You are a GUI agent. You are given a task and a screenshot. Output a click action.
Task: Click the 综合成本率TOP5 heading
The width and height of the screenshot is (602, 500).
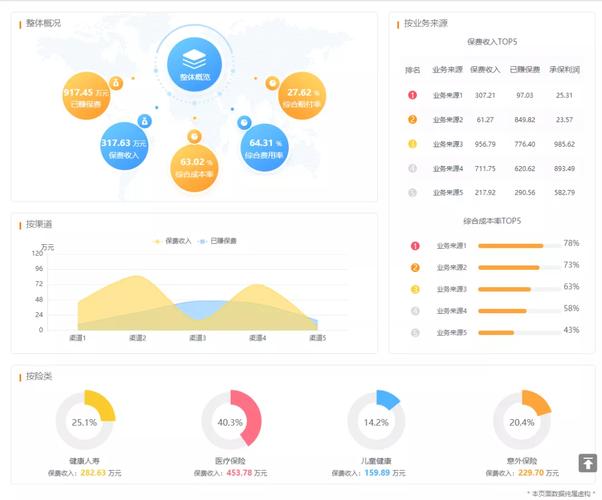pyautogui.click(x=492, y=221)
